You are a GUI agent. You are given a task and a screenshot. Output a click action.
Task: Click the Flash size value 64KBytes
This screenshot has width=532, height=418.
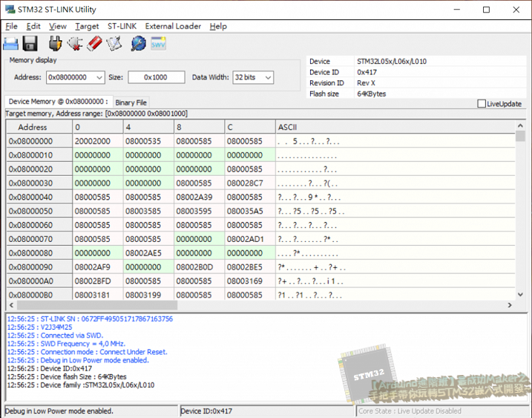pos(372,94)
